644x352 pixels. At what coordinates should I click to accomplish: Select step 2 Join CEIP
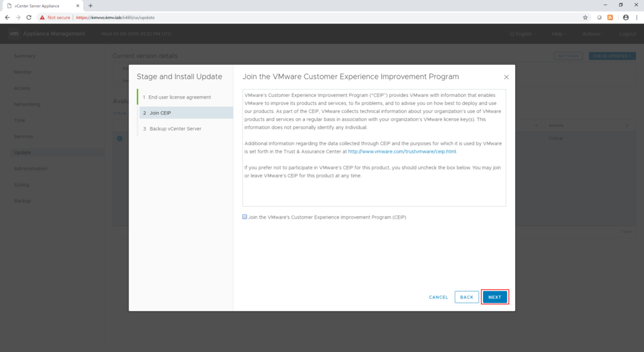[x=186, y=113]
